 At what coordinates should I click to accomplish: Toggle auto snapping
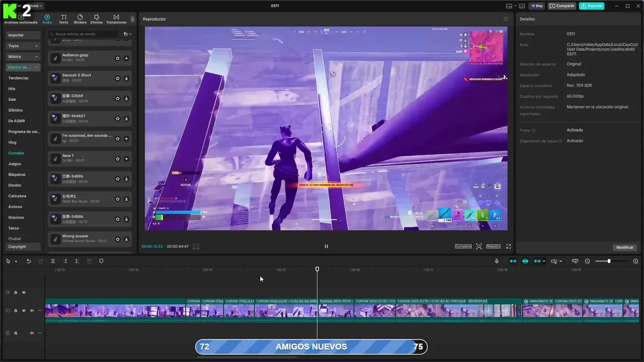click(525, 261)
